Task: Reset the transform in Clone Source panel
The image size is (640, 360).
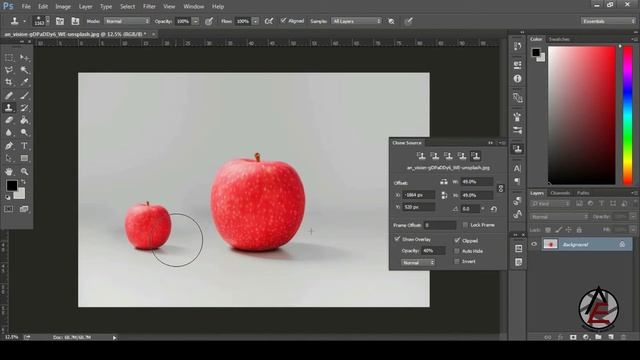Action: click(x=493, y=209)
